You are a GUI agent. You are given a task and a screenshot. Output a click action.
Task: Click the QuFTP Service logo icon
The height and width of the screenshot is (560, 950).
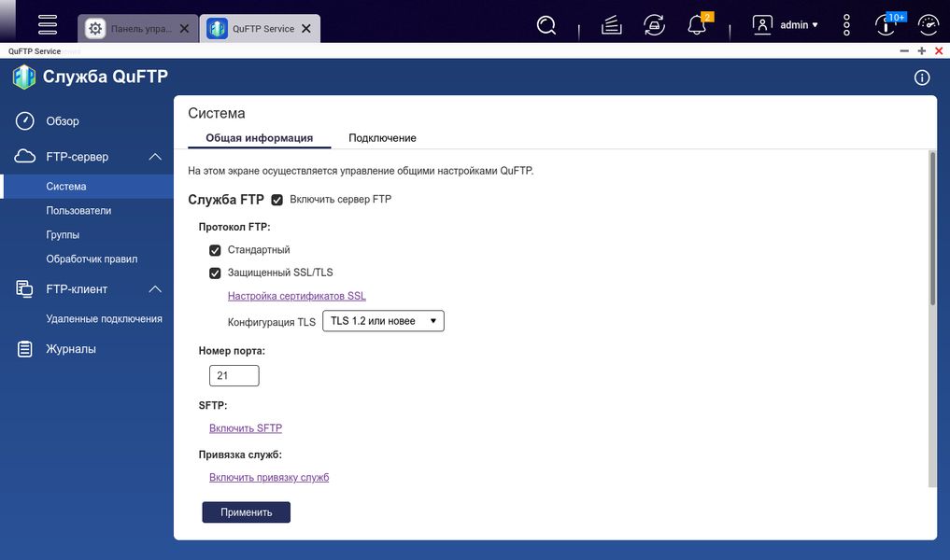(x=24, y=77)
